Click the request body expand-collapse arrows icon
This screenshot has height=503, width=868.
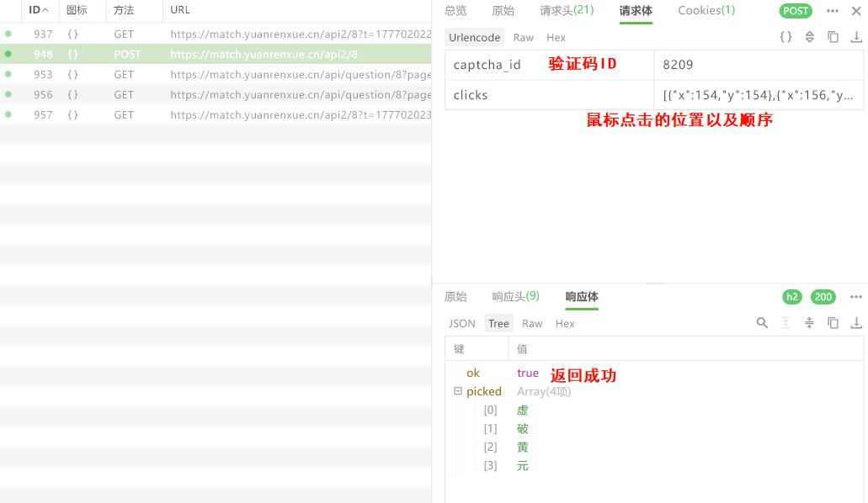(x=809, y=37)
